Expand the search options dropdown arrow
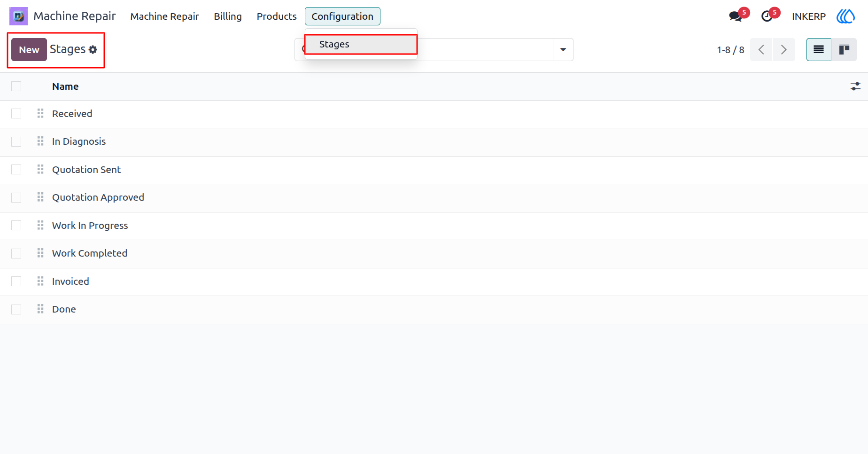 563,50
